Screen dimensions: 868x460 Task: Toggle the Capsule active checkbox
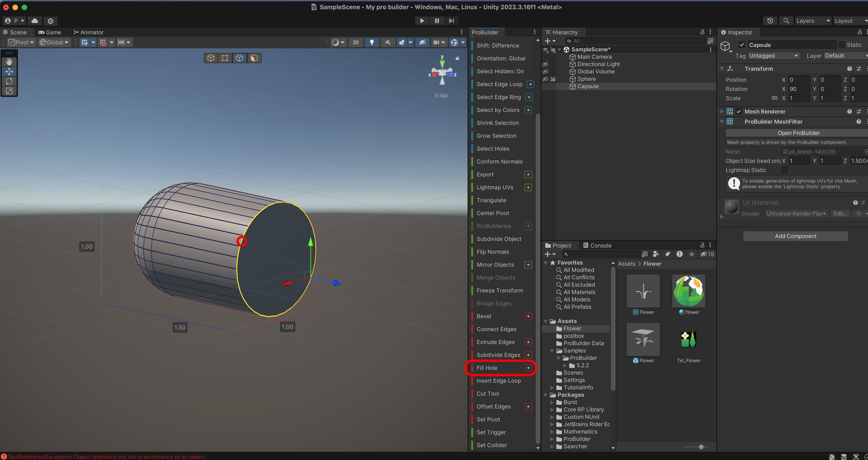[742, 45]
